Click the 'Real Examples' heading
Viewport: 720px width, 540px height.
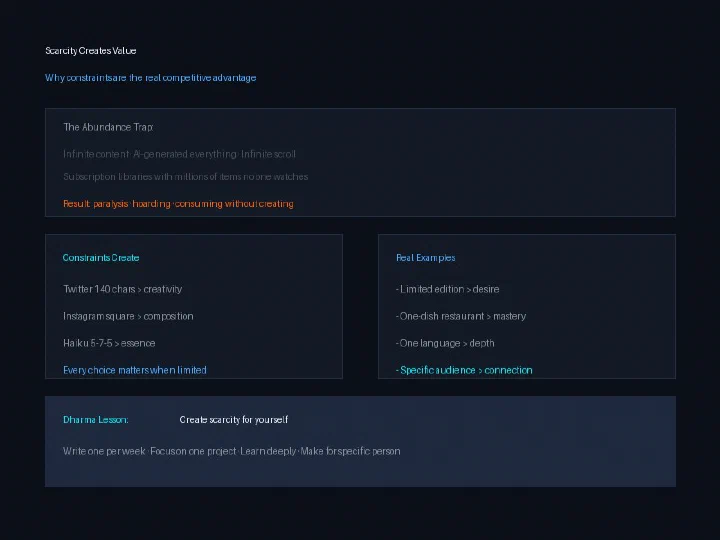[426, 258]
